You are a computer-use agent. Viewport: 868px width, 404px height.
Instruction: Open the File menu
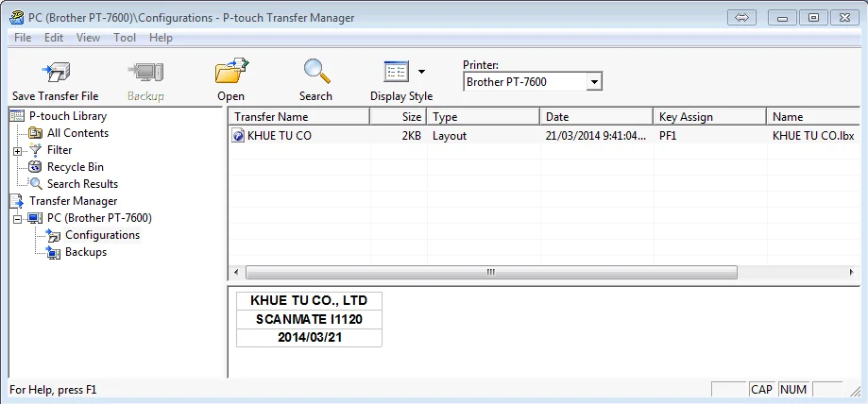click(x=23, y=38)
